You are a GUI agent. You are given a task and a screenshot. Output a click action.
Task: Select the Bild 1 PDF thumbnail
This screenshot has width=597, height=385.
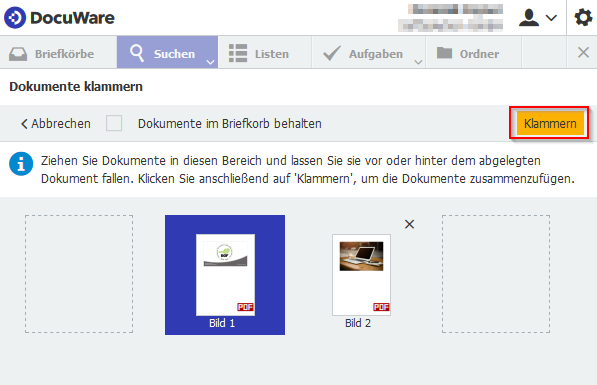point(225,275)
